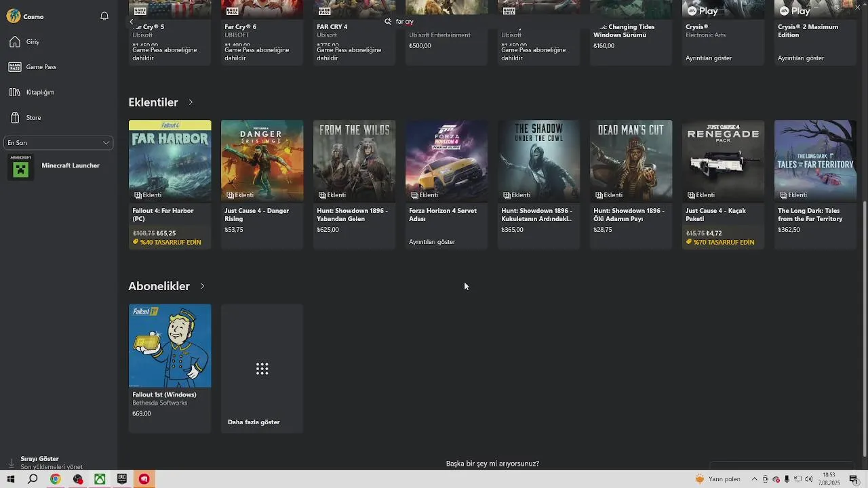
Task: Click the volume tray icon
Action: (x=809, y=479)
